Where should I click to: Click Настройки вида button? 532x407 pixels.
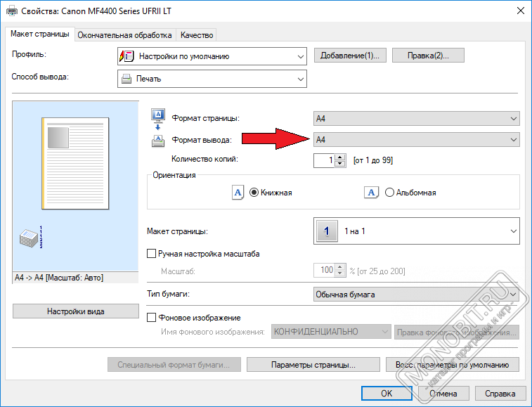click(x=76, y=311)
